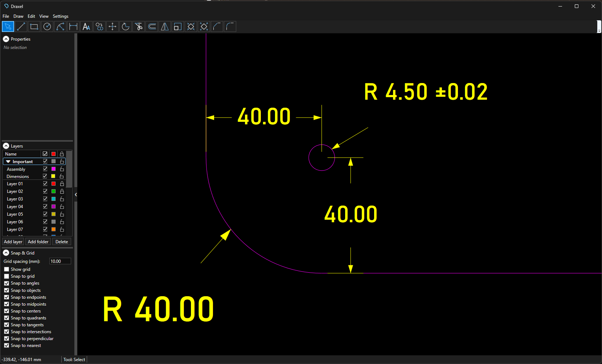Select the Arc drawing tool
This screenshot has width=602, height=364.
click(x=60, y=26)
